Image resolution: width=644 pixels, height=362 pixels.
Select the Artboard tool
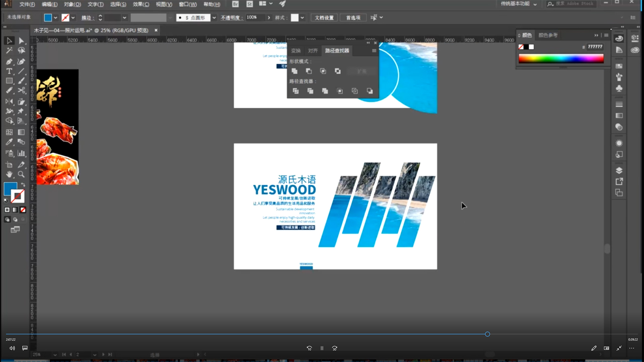pos(9,165)
